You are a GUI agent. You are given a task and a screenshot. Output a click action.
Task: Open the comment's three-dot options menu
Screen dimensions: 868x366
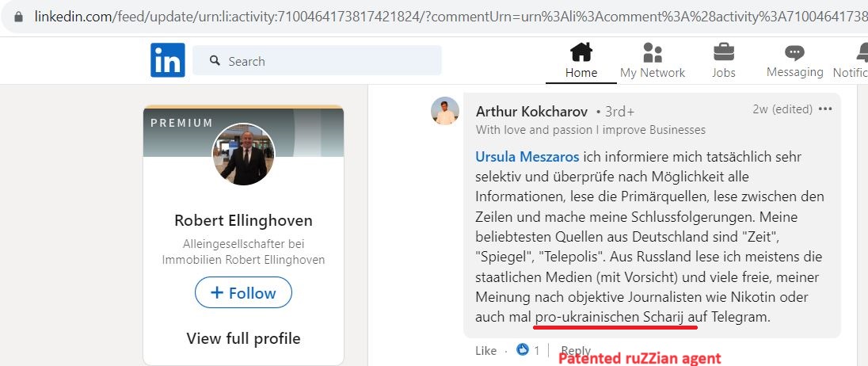[x=824, y=109]
